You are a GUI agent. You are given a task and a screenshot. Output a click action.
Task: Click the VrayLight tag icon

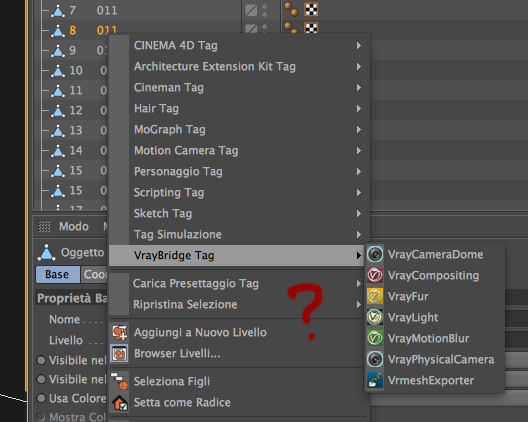click(375, 317)
